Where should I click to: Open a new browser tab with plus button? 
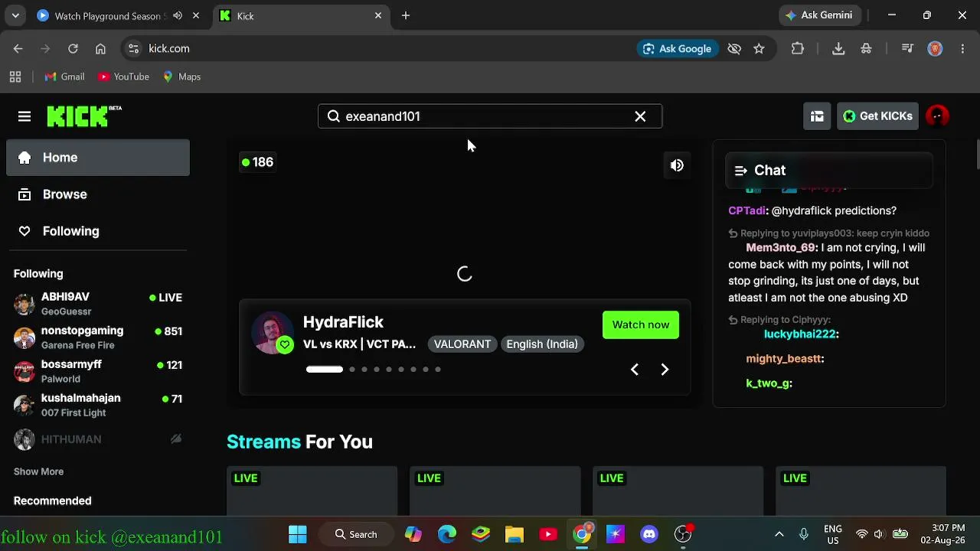coord(406,15)
